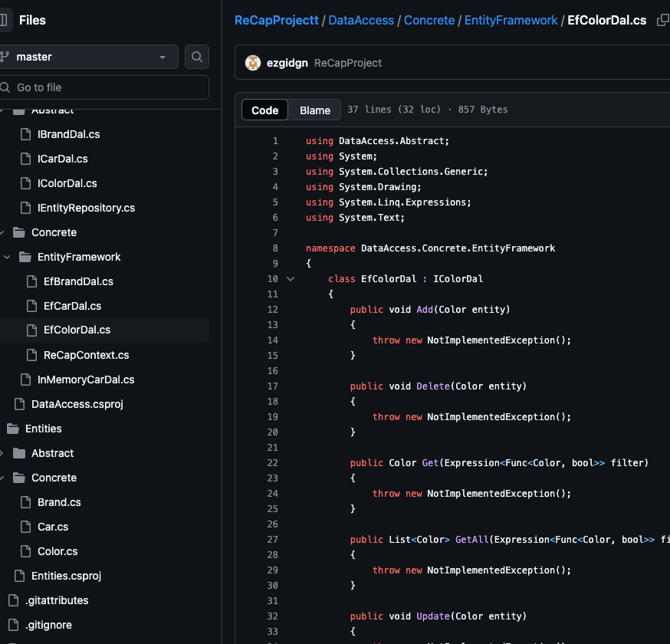Screen dimensions: 670x644
Task: Open ICarDal.cs file
Action: coord(62,159)
